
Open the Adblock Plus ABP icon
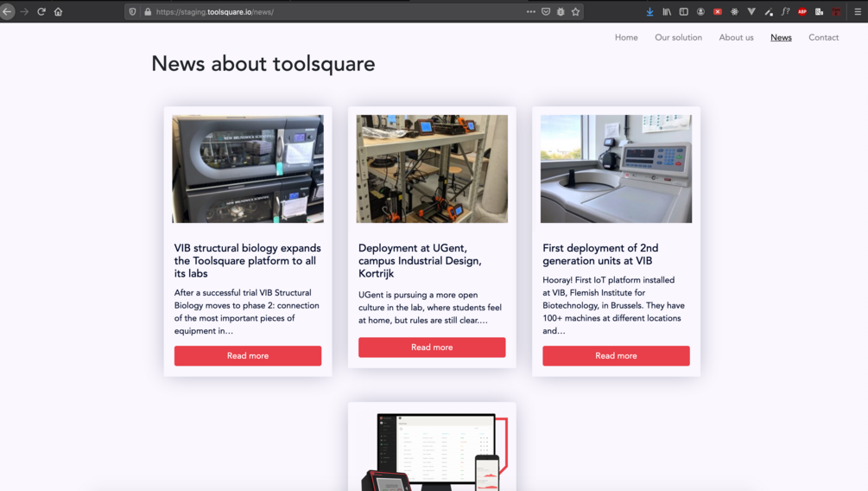(802, 11)
